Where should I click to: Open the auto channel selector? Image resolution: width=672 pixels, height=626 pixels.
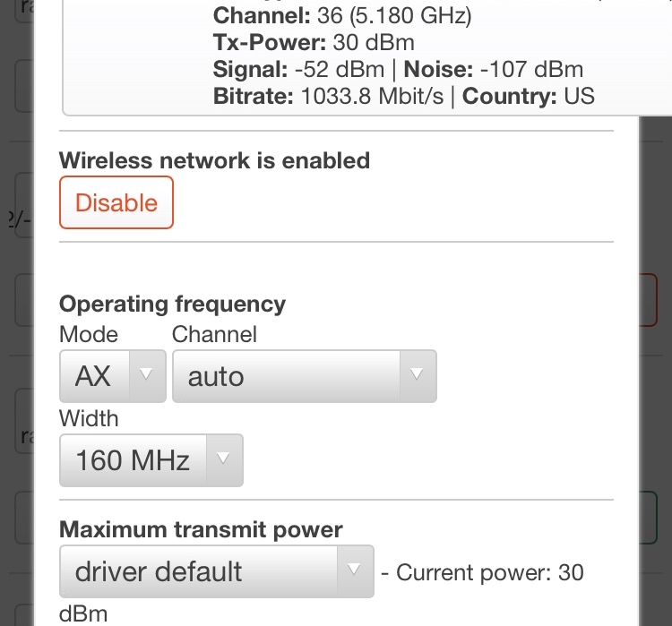pos(305,376)
